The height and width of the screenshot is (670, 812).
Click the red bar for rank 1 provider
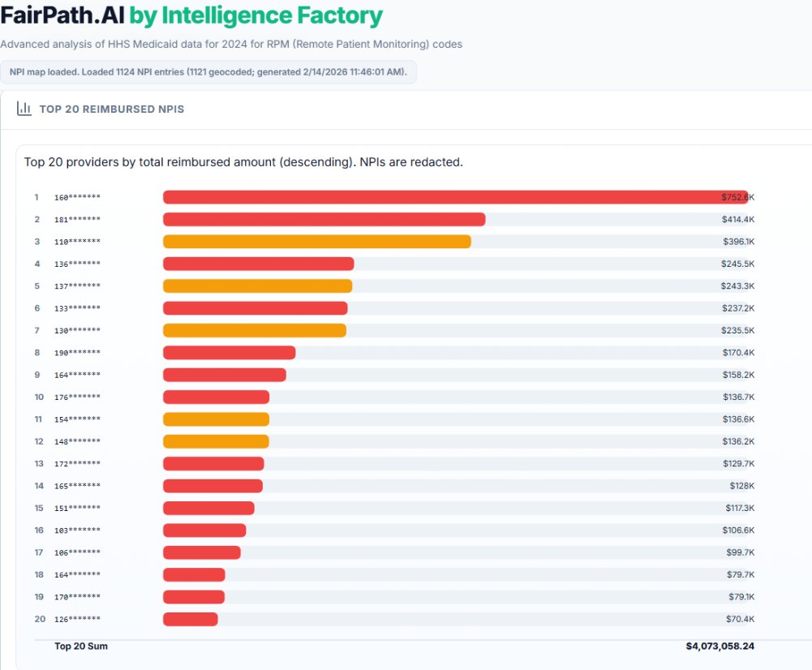click(454, 197)
